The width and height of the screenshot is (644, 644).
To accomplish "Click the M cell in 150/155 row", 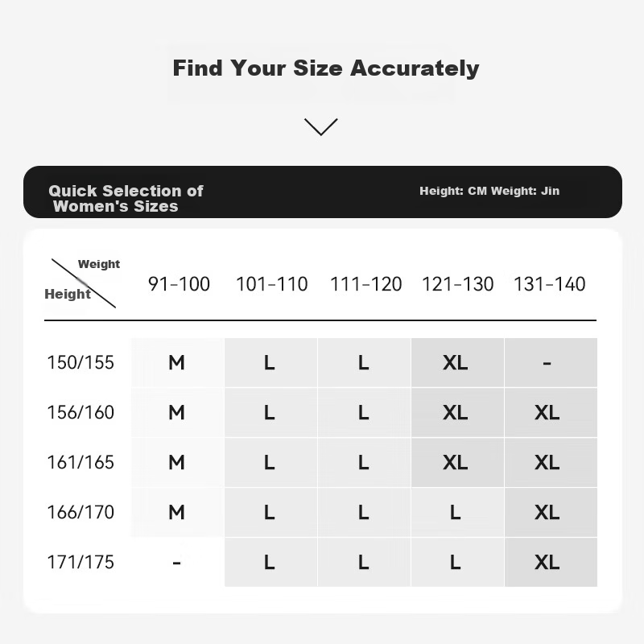I will pos(177,363).
